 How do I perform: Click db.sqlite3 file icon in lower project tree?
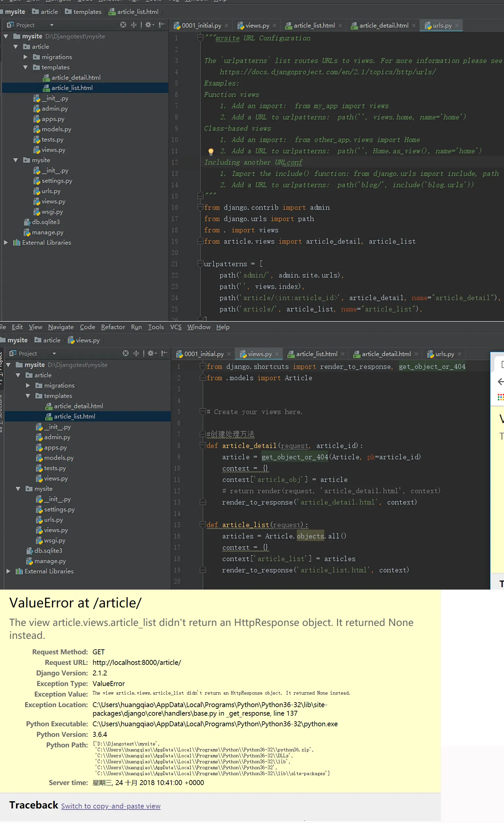[x=30, y=551]
